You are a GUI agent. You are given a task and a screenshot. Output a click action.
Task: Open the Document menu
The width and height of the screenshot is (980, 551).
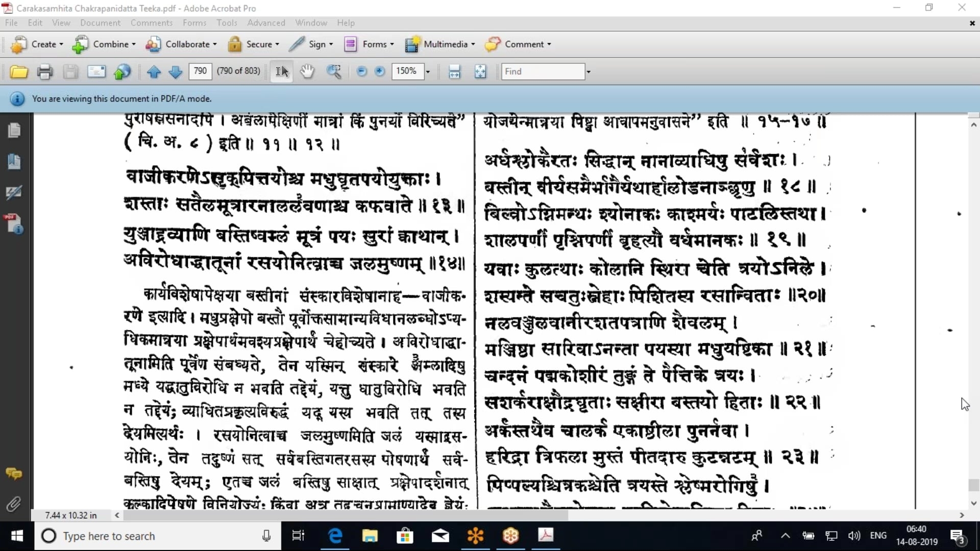point(100,23)
